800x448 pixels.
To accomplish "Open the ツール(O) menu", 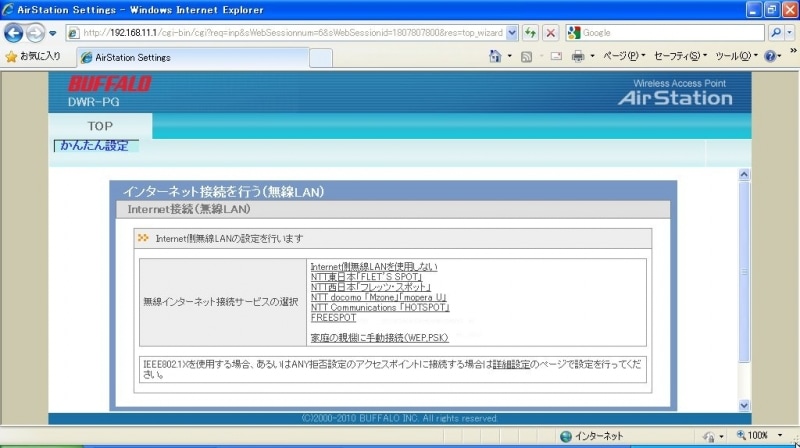I will [x=736, y=56].
